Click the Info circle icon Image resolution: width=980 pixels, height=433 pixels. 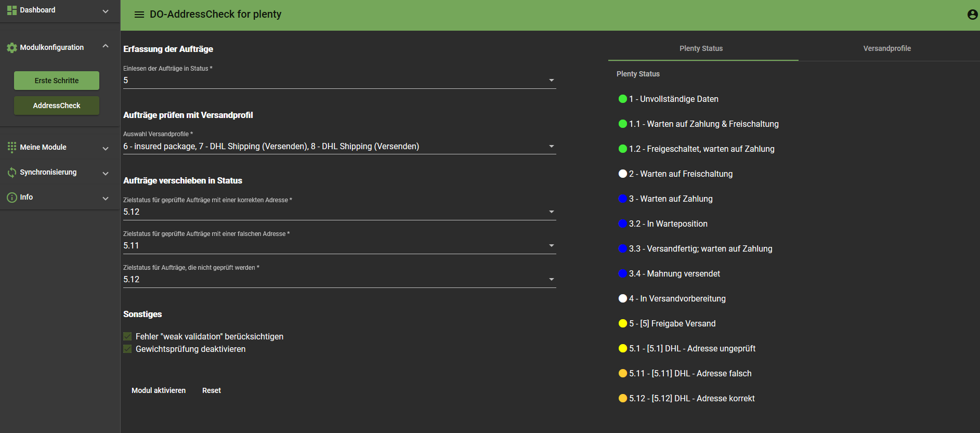pyautogui.click(x=11, y=198)
